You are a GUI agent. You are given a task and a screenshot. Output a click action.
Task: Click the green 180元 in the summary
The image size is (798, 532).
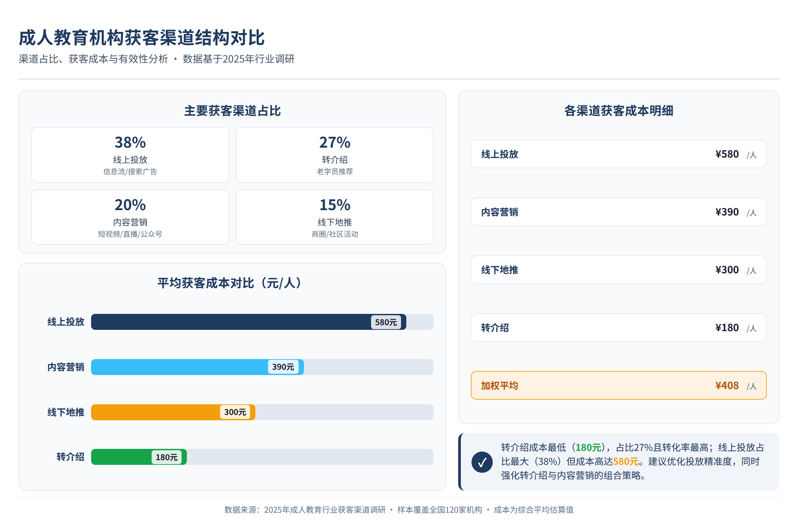click(588, 448)
